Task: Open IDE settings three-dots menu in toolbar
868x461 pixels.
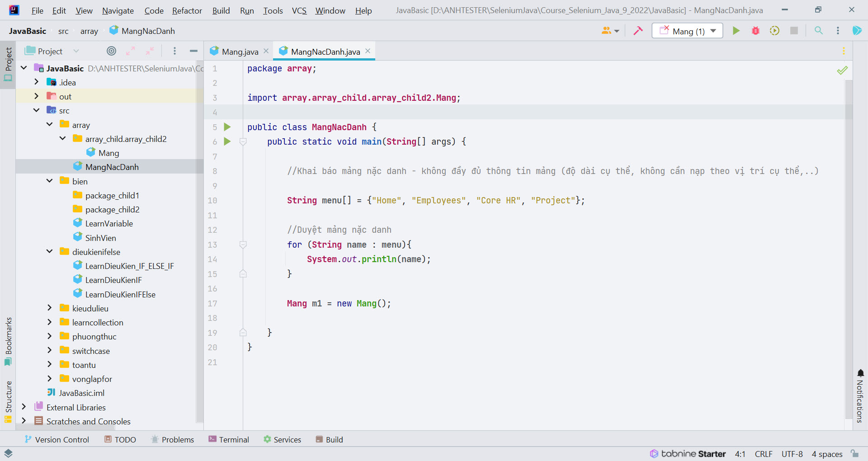Action: [838, 31]
